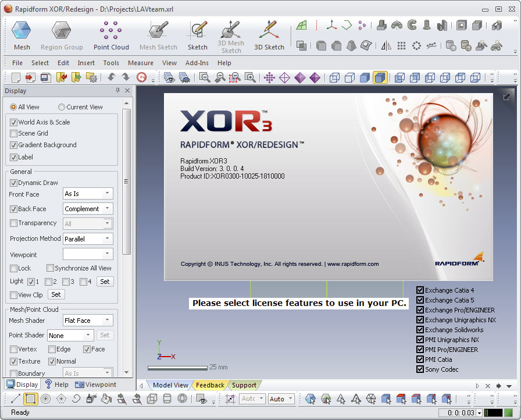This screenshot has height=420, width=521.
Task: Select the Region Group tool
Action: [x=62, y=35]
